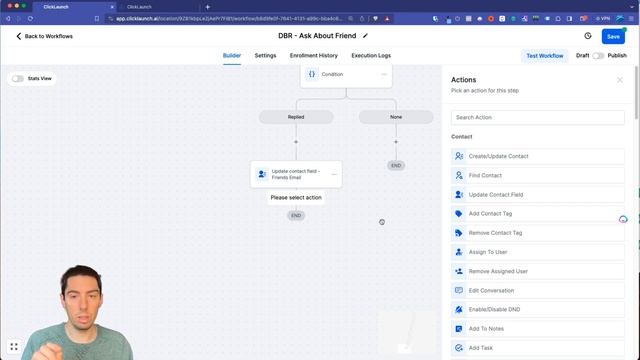This screenshot has height=360, width=640.
Task: Open the Condition node options menu
Action: [384, 74]
